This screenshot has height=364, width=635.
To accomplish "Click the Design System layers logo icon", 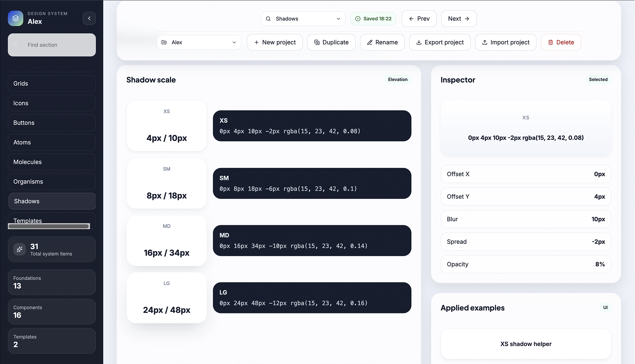I will 16,18.
